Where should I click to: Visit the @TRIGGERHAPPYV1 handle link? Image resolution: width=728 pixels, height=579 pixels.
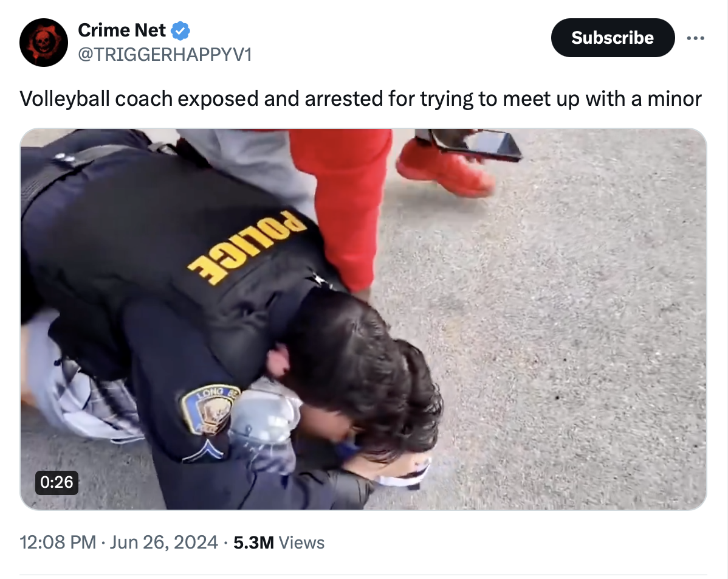(165, 54)
